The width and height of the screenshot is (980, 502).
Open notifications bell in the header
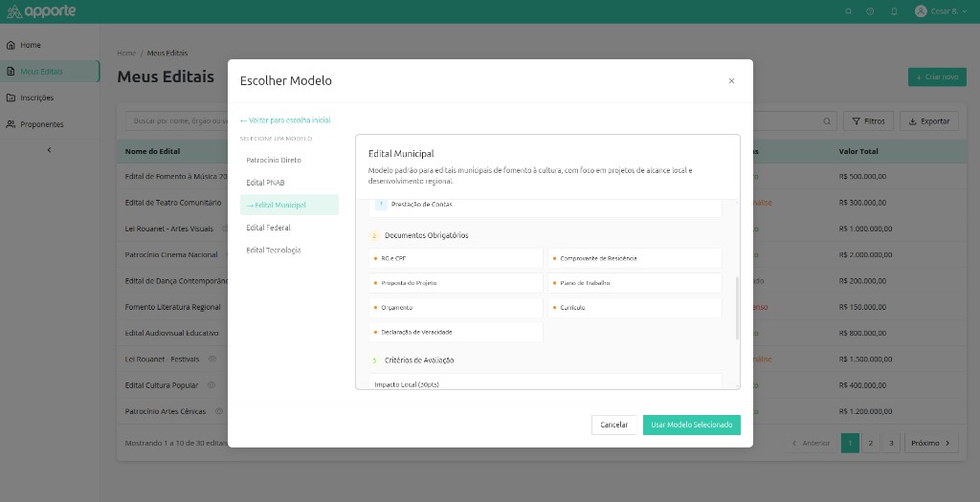coord(894,11)
